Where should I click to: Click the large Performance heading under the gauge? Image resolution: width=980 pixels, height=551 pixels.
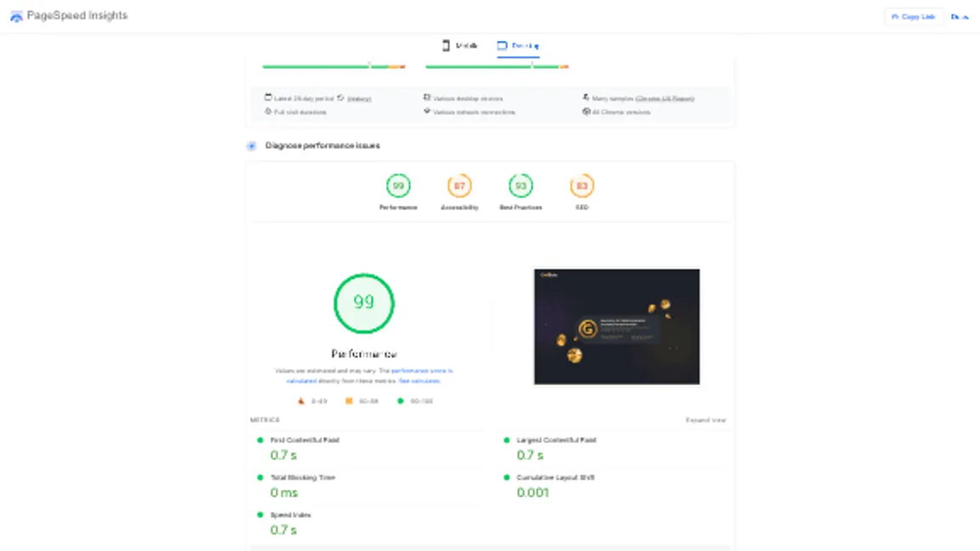click(x=364, y=355)
